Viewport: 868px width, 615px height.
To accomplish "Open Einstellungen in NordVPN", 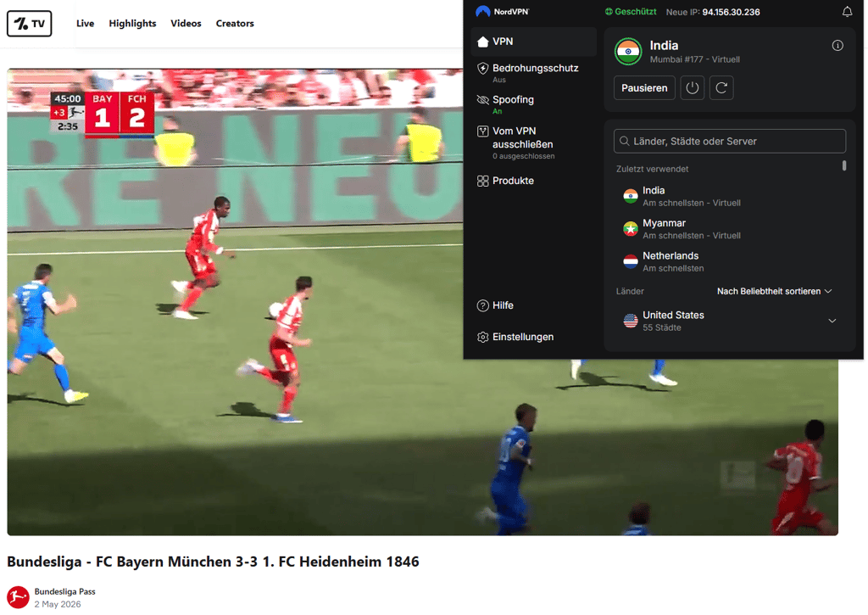I will click(534, 337).
